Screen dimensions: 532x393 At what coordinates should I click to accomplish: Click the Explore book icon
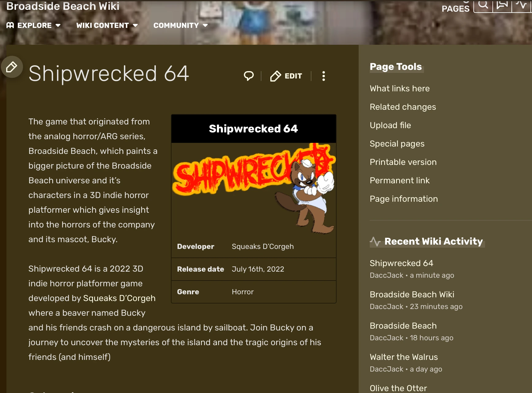tap(10, 25)
